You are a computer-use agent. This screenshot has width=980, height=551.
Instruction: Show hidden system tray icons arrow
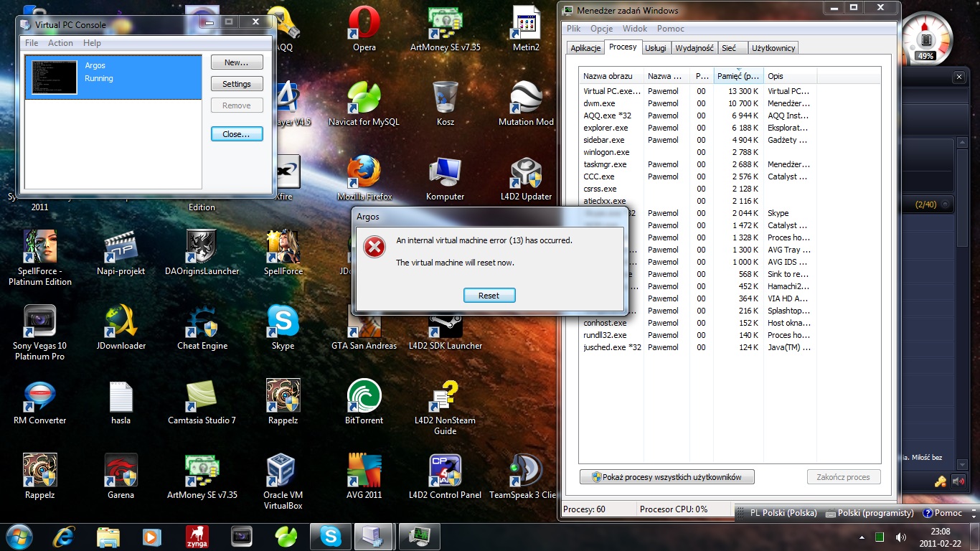pyautogui.click(x=862, y=537)
